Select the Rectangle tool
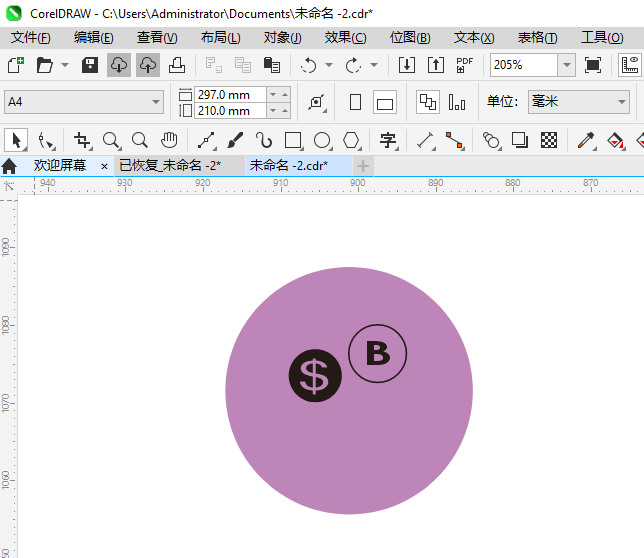 click(x=293, y=140)
